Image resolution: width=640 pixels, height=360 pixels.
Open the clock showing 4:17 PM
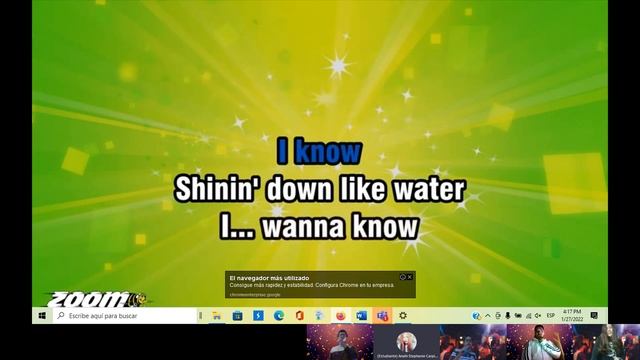[x=572, y=316]
